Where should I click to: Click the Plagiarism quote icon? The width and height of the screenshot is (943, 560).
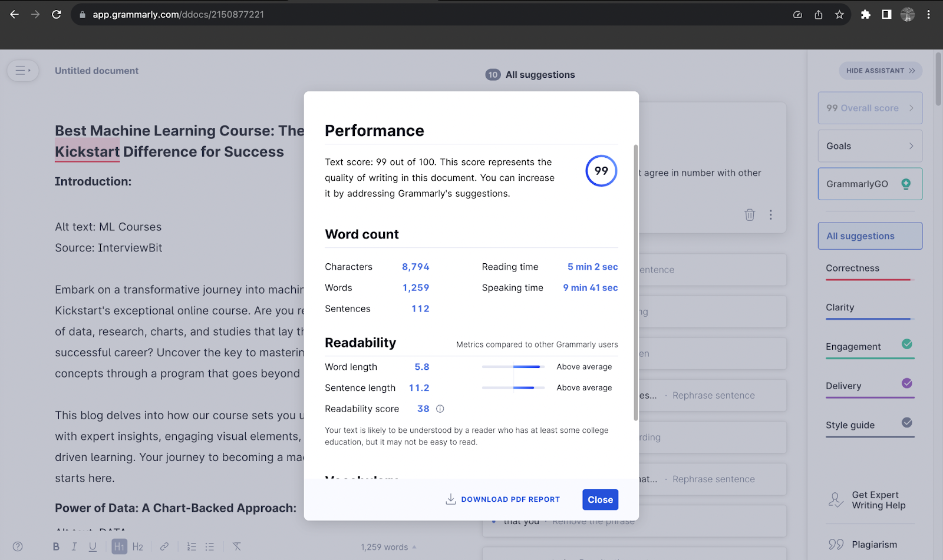836,545
